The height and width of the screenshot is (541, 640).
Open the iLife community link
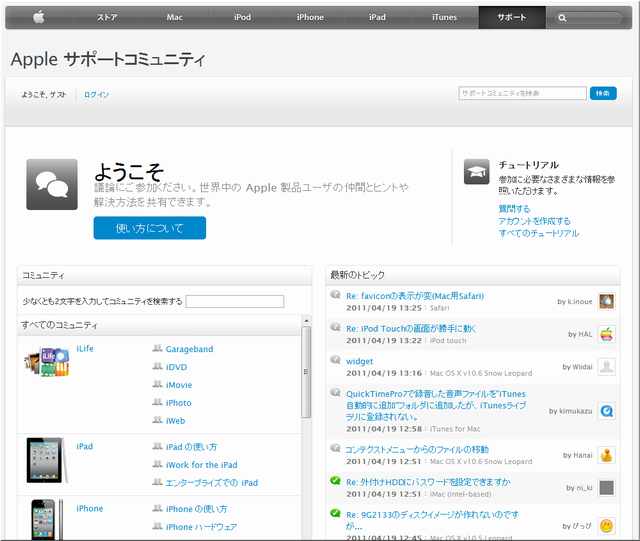coord(85,348)
